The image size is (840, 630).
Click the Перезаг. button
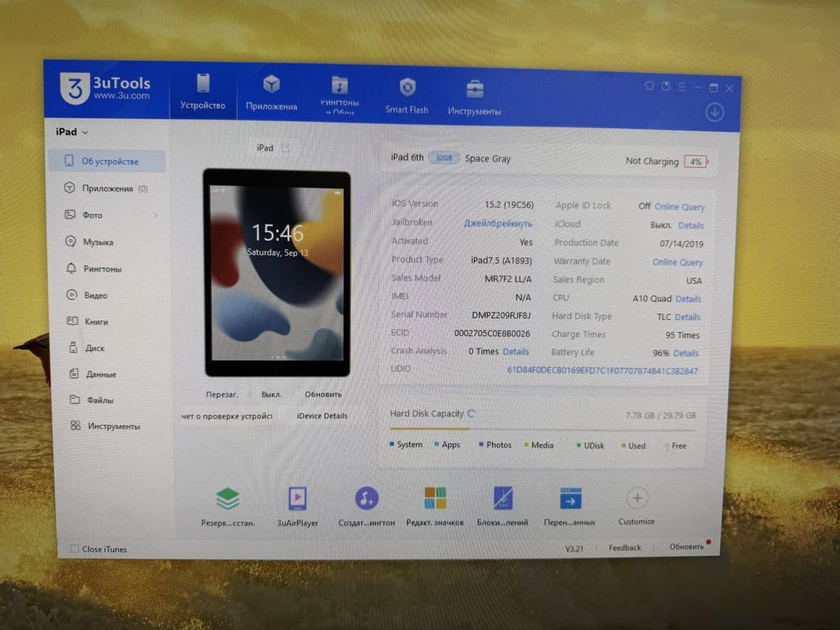[x=222, y=394]
